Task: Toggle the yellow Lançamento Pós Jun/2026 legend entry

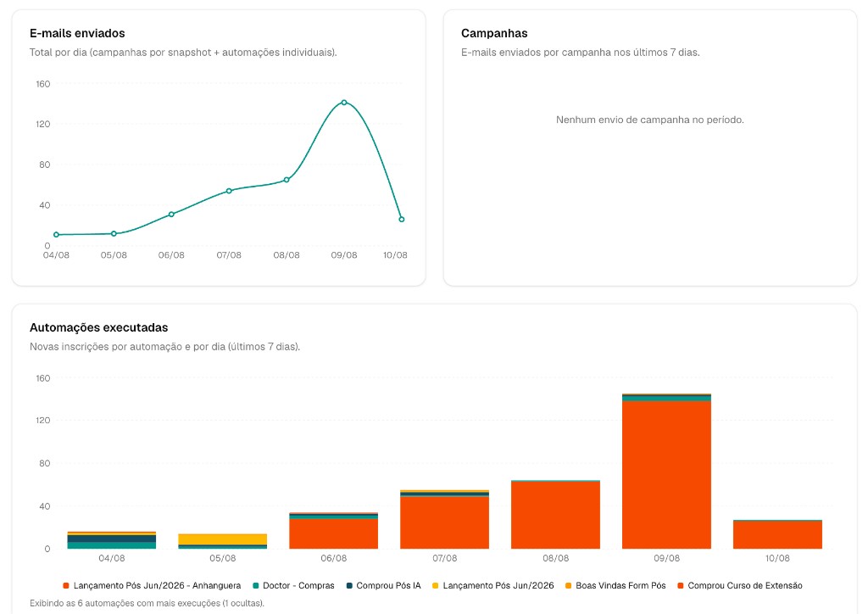Action: [493, 585]
